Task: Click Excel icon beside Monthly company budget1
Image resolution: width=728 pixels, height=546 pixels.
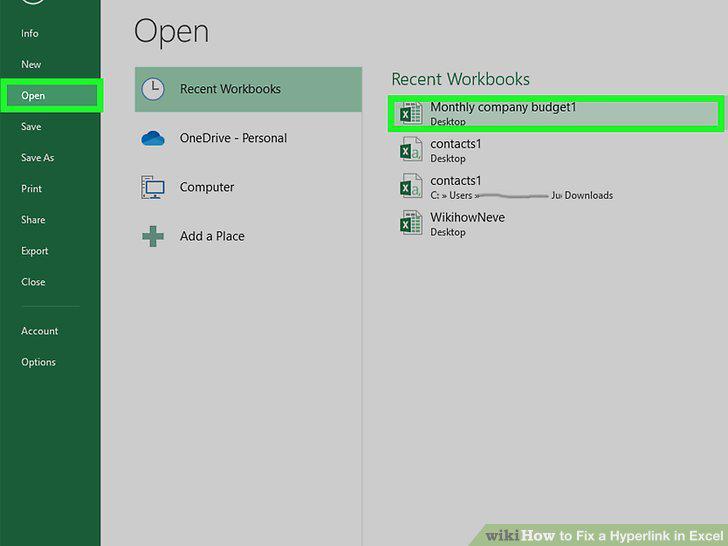Action: 411,114
